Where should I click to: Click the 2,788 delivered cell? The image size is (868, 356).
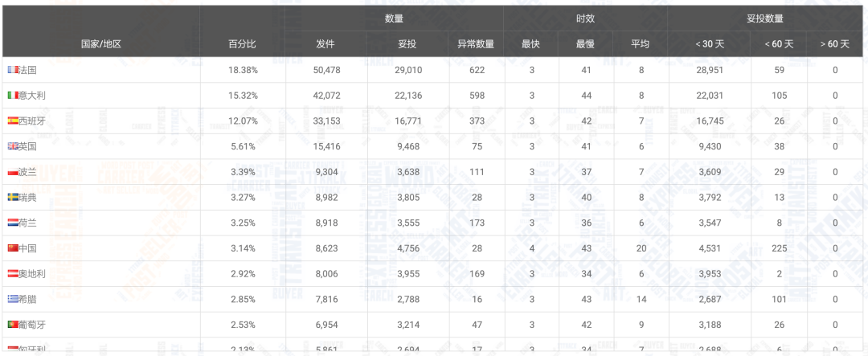coord(409,300)
